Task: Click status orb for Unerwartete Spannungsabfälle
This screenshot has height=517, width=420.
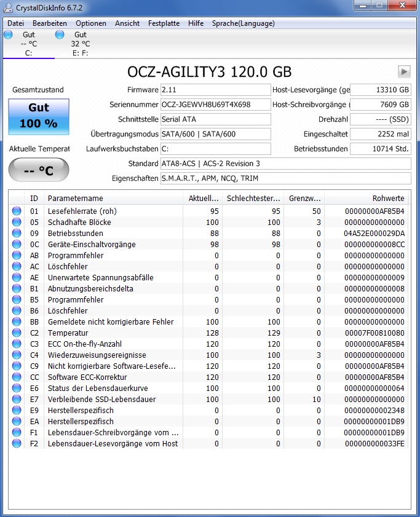Action: click(17, 277)
